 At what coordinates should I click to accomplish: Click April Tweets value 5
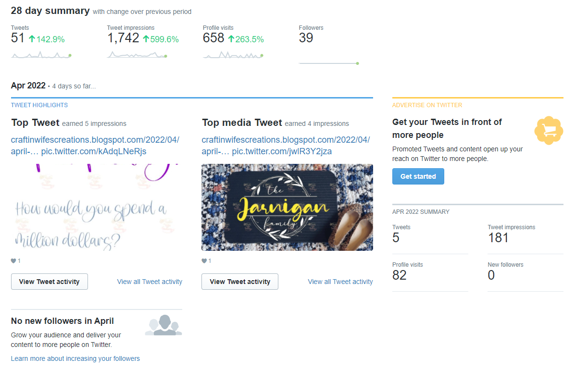coord(396,237)
